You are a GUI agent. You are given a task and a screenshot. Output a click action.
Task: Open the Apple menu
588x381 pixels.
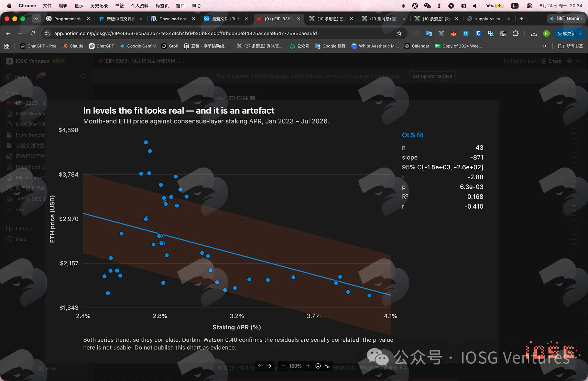[x=9, y=6]
